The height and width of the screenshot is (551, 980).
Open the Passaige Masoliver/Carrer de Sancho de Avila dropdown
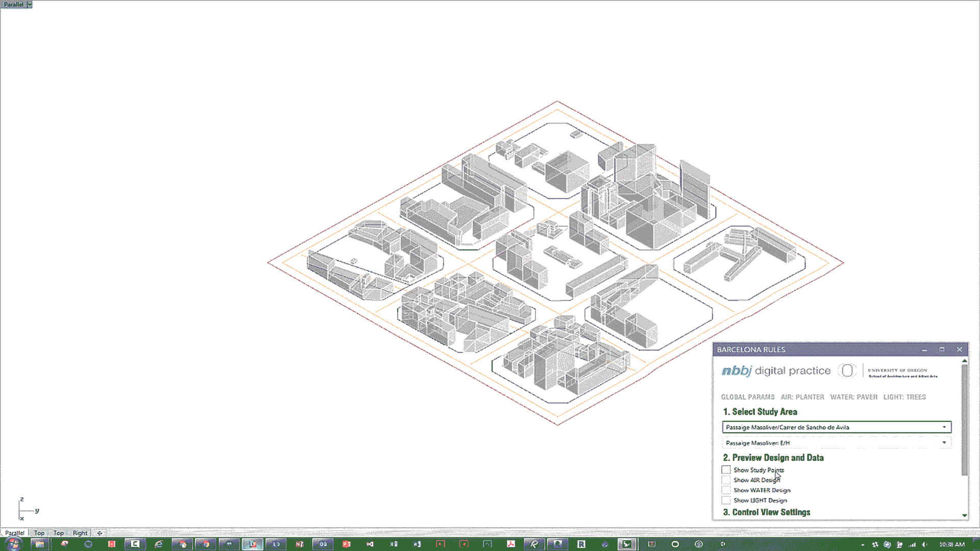pyautogui.click(x=837, y=427)
